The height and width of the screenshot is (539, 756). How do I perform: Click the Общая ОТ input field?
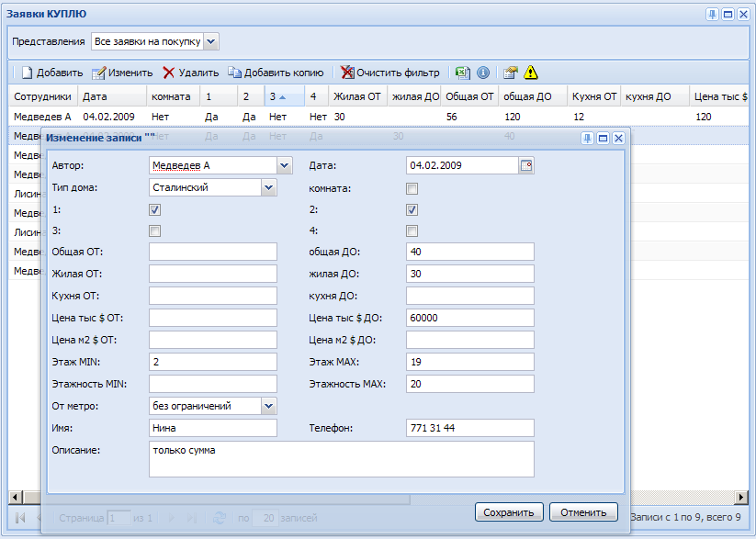point(213,252)
